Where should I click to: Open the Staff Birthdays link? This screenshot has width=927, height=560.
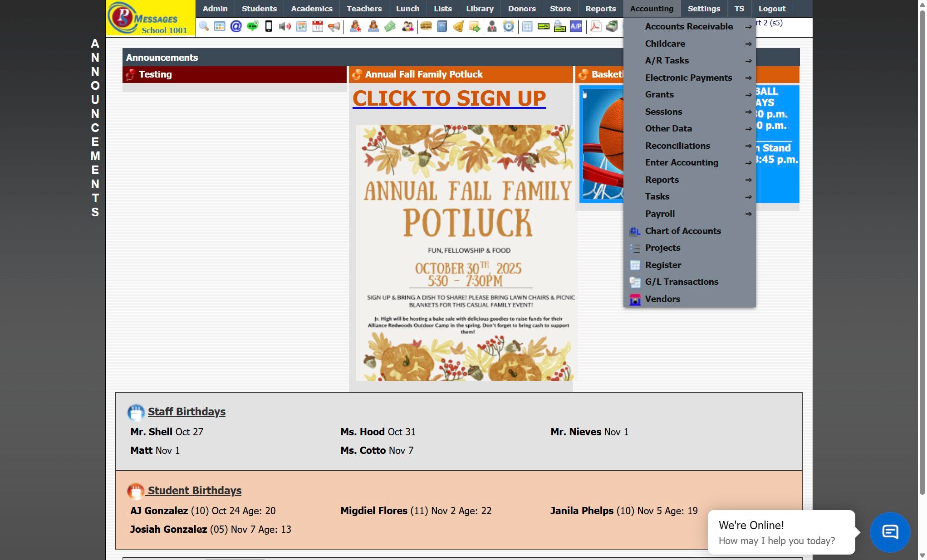[x=186, y=412]
